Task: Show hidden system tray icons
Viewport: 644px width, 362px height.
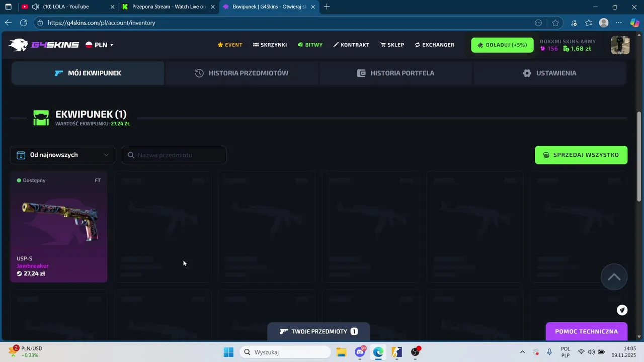Action: pyautogui.click(x=522, y=352)
